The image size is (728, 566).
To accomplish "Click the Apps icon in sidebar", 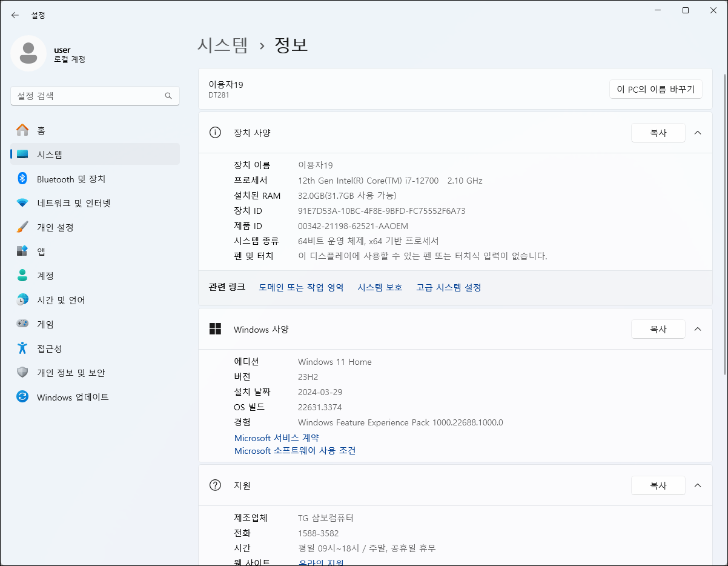I will tap(22, 251).
